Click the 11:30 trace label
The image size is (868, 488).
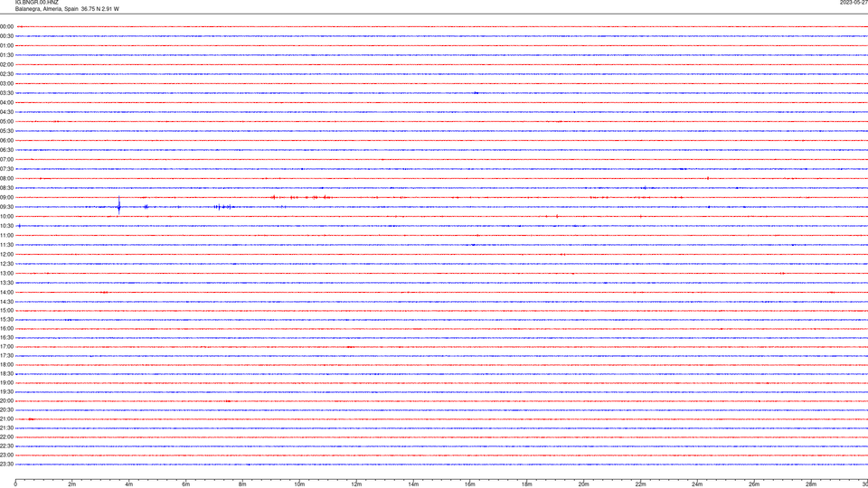point(6,245)
